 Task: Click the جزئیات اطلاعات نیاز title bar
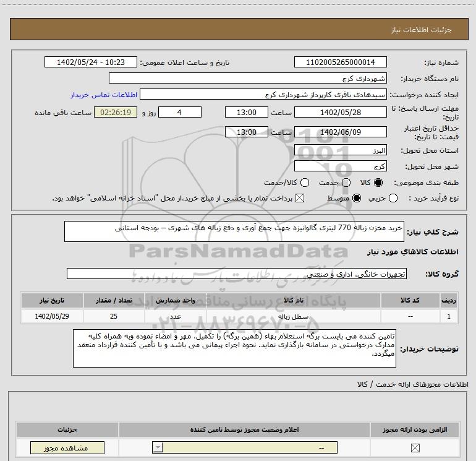coord(239,29)
